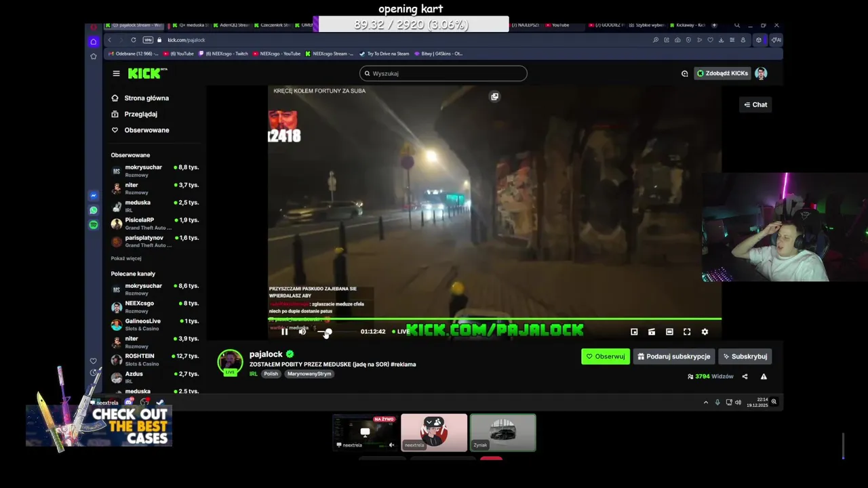Open recommended channel NEEXcsgo
This screenshot has height=488, width=868.
[155, 306]
